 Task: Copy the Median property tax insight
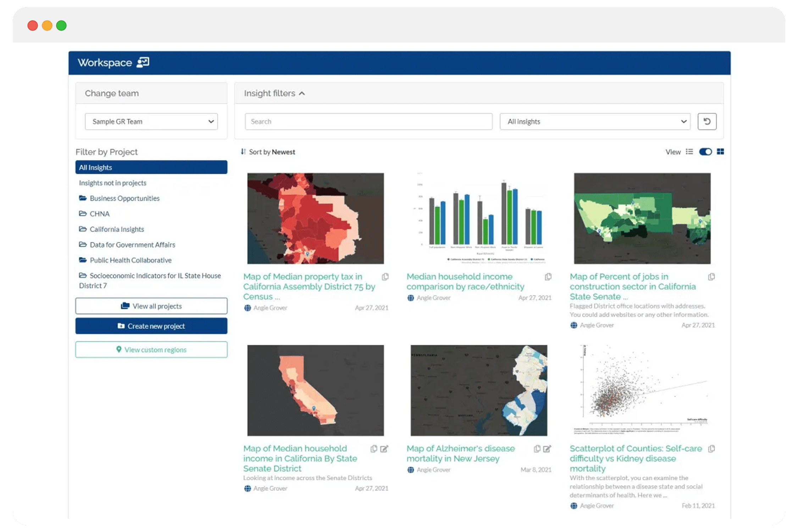pos(385,277)
